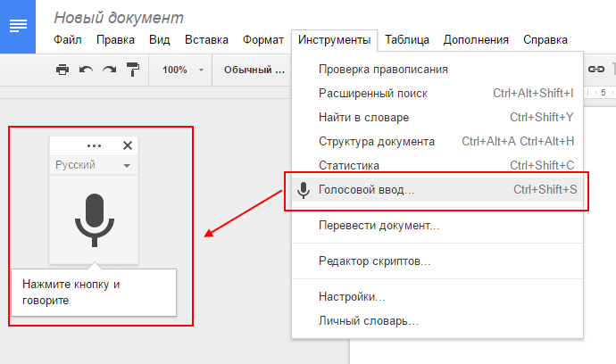Screen dimensions: 616x364
Task: Select the paint format roller icon
Action: [x=132, y=70]
